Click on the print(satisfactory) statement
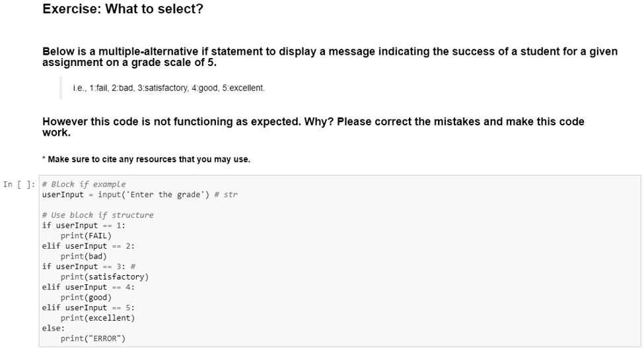 [105, 276]
